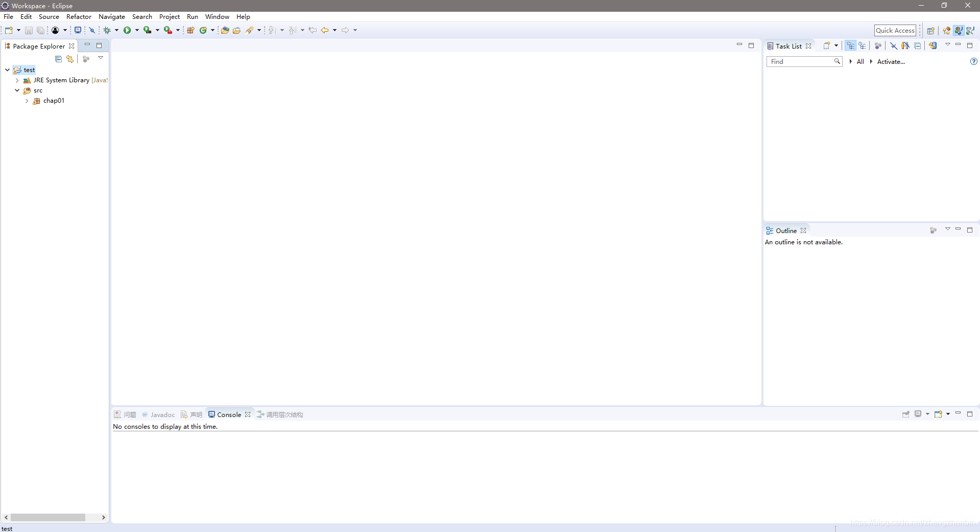
Task: Open the Display Selected Console dropdown
Action: tap(927, 414)
